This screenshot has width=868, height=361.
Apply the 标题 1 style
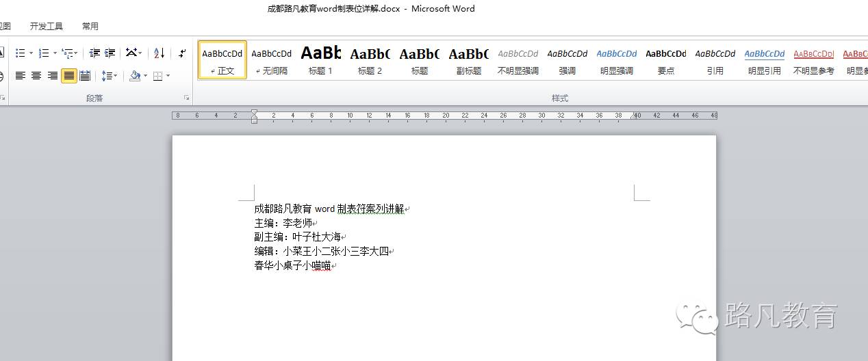pos(320,59)
